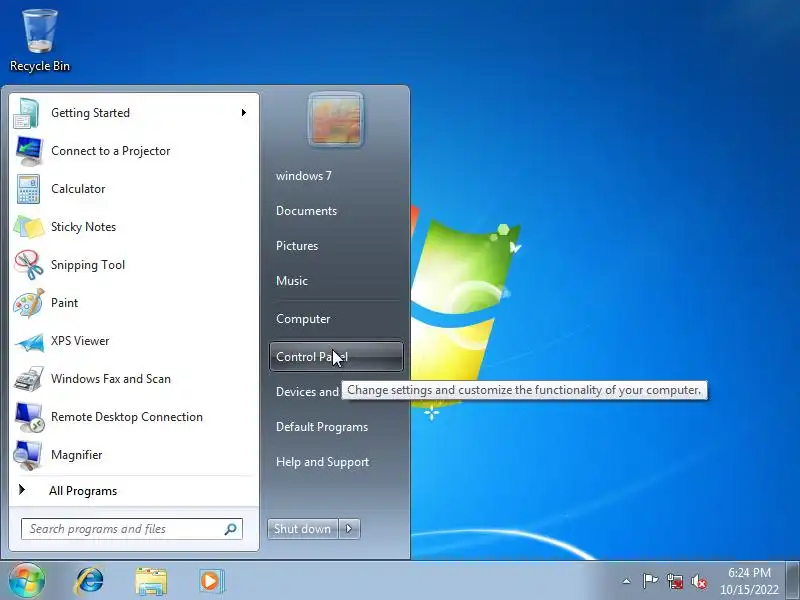The width and height of the screenshot is (800, 600).
Task: Click the taskbar clock showing 6:24 PM
Action: pyautogui.click(x=749, y=581)
